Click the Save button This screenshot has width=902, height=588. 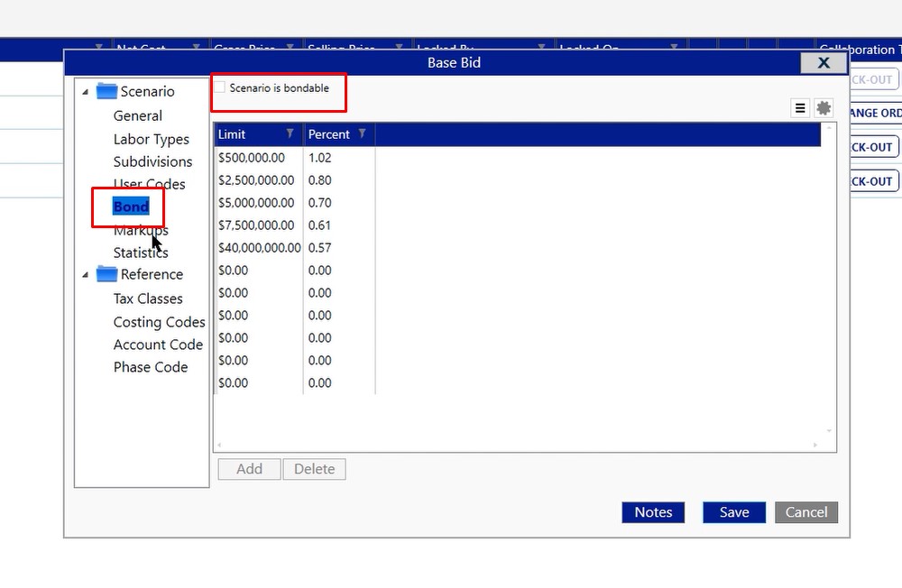click(x=734, y=512)
